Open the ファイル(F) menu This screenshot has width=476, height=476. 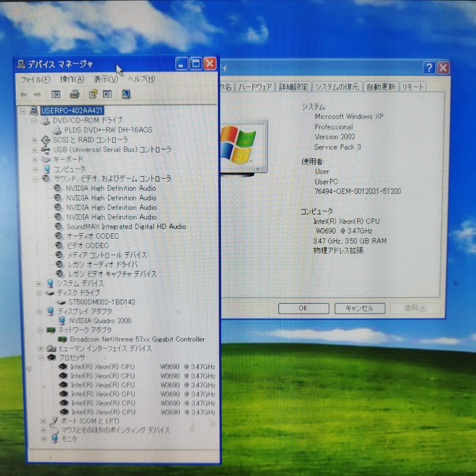click(35, 80)
